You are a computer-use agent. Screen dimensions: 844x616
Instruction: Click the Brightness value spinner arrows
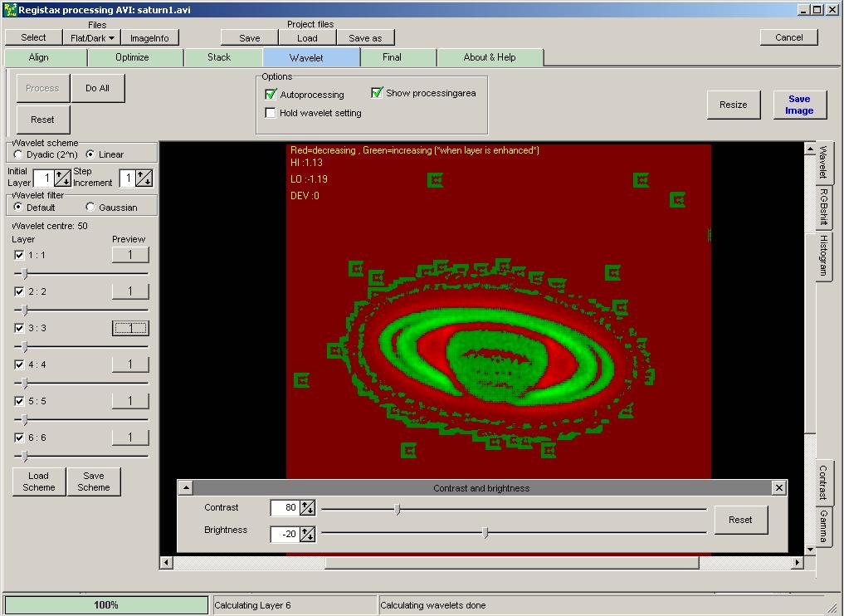click(x=307, y=534)
